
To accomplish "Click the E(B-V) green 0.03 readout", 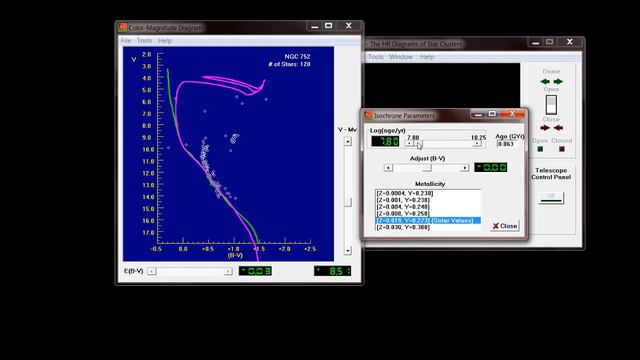I will click(x=255, y=271).
